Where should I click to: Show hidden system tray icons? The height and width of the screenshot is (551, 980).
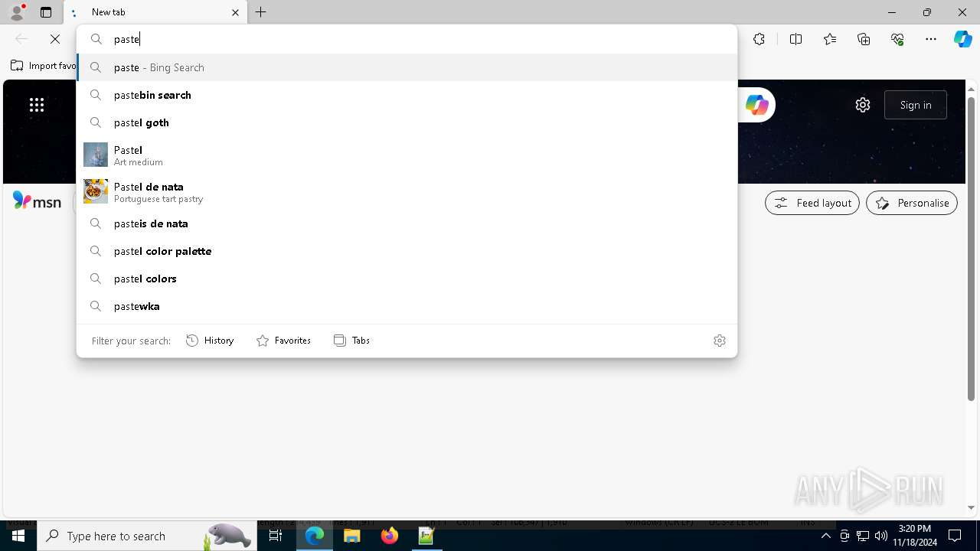[826, 536]
